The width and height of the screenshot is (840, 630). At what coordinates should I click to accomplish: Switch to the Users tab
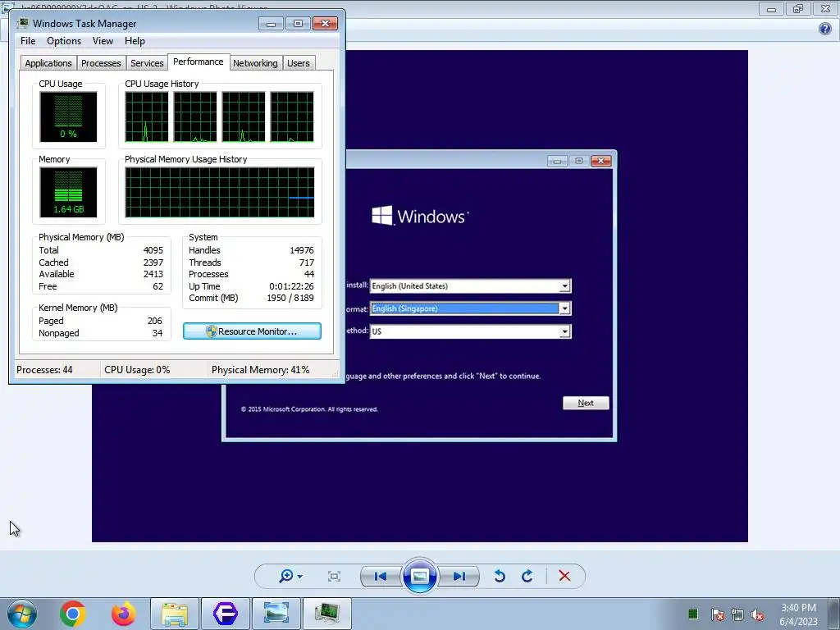pyautogui.click(x=299, y=63)
